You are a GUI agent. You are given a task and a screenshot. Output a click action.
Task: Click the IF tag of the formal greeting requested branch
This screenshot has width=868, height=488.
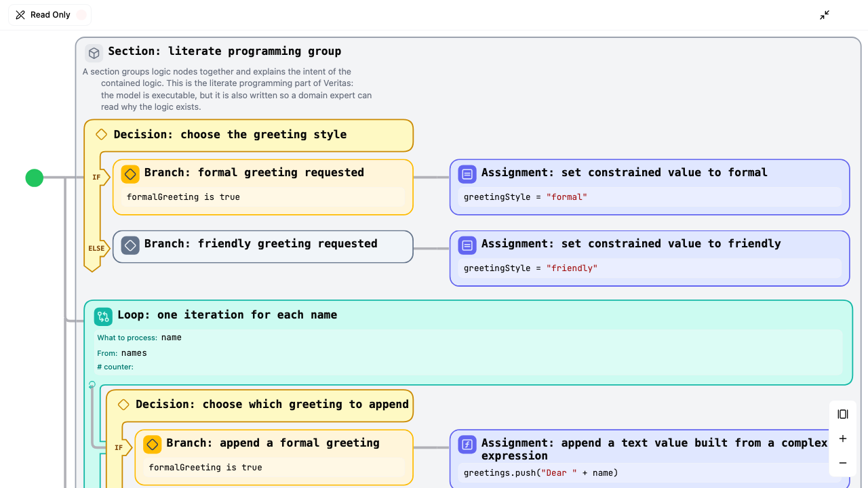97,178
